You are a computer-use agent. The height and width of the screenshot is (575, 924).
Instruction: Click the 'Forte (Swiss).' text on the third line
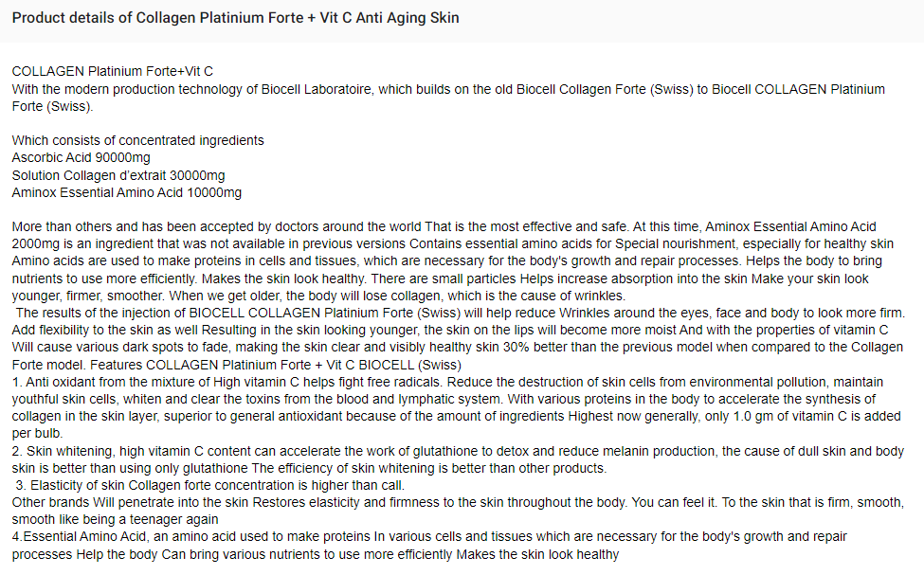click(52, 107)
